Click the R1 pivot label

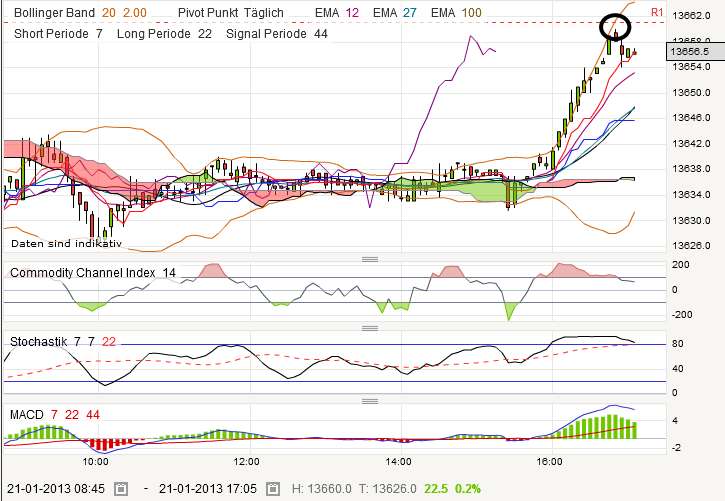point(657,12)
